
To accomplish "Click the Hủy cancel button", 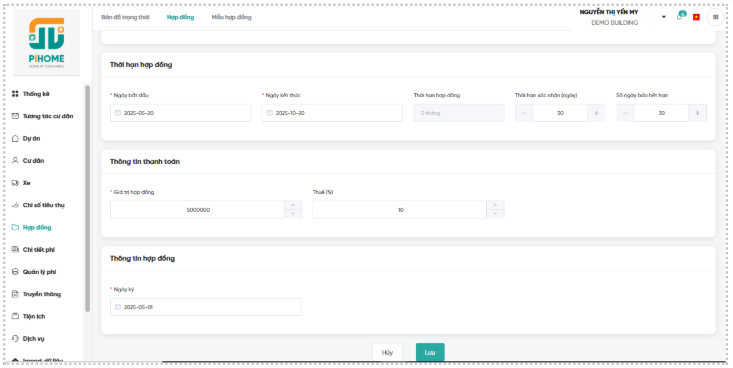I will 387,353.
